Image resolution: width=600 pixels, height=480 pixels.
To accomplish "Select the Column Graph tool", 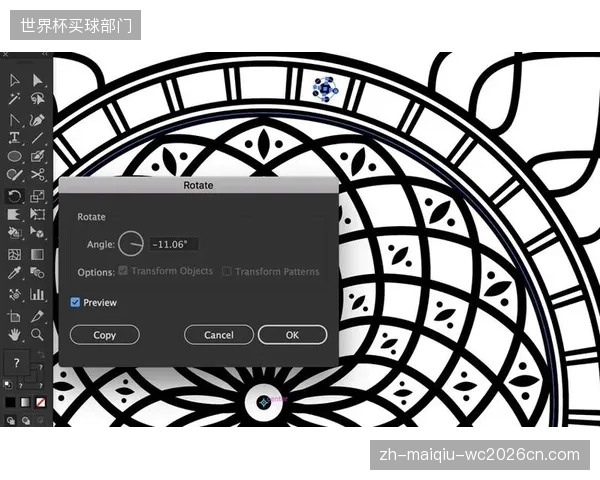I will coord(37,294).
